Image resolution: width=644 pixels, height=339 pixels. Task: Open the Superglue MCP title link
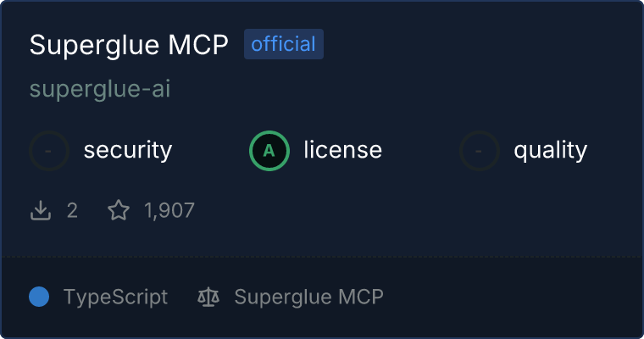click(129, 44)
